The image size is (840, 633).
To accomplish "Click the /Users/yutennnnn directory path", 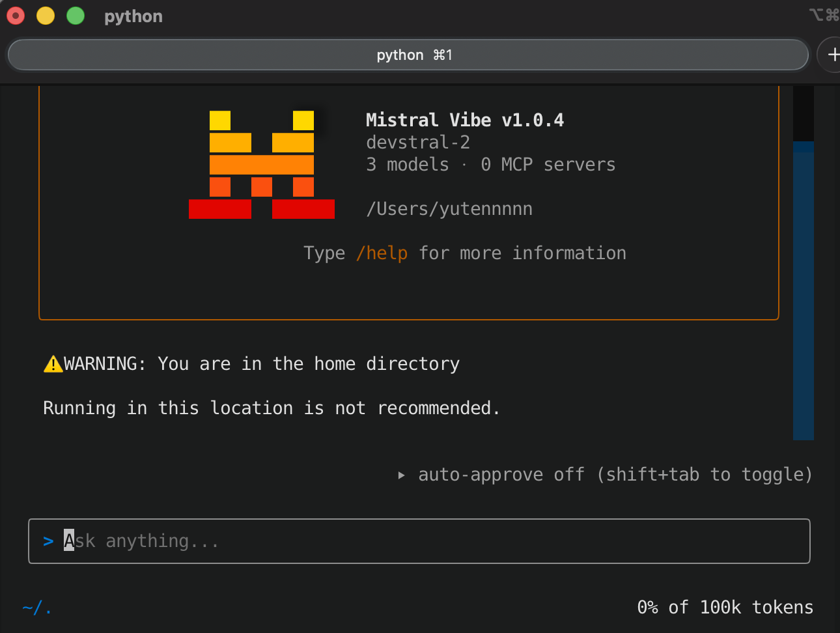I will pyautogui.click(x=449, y=209).
